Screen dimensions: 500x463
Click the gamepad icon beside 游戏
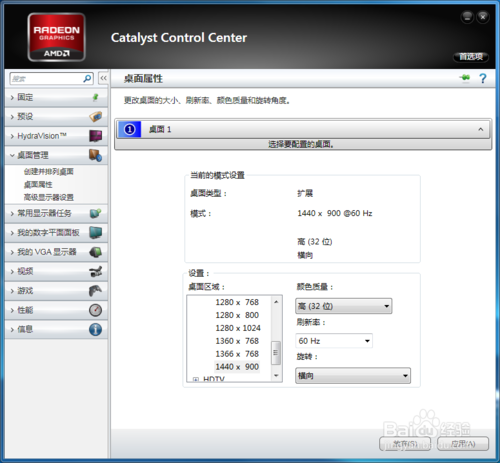(x=95, y=290)
